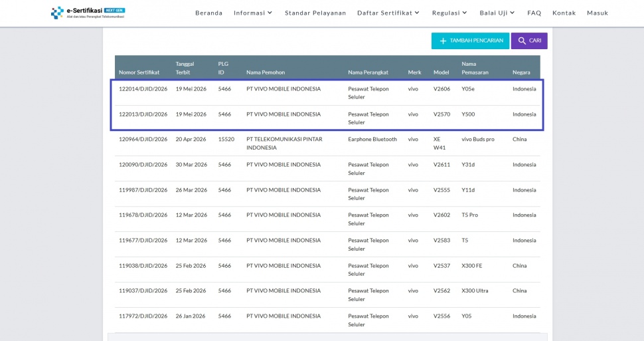Click model XE W41 cell

(439, 144)
